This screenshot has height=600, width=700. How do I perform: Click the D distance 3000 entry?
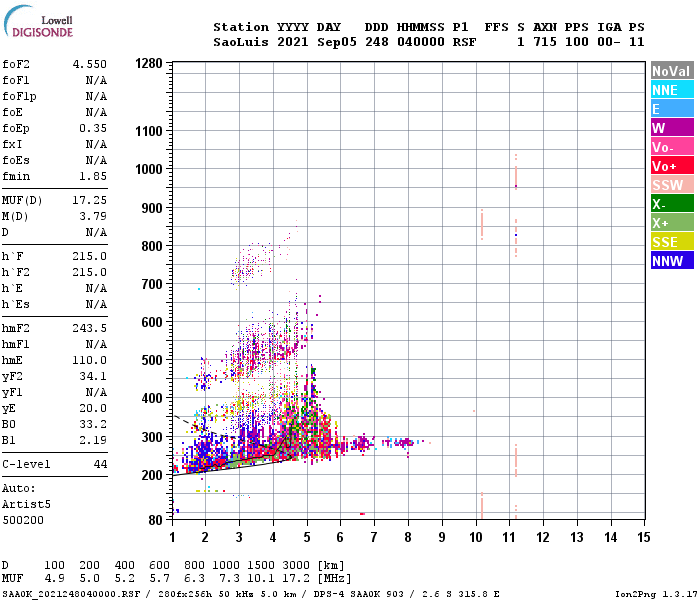point(296,565)
